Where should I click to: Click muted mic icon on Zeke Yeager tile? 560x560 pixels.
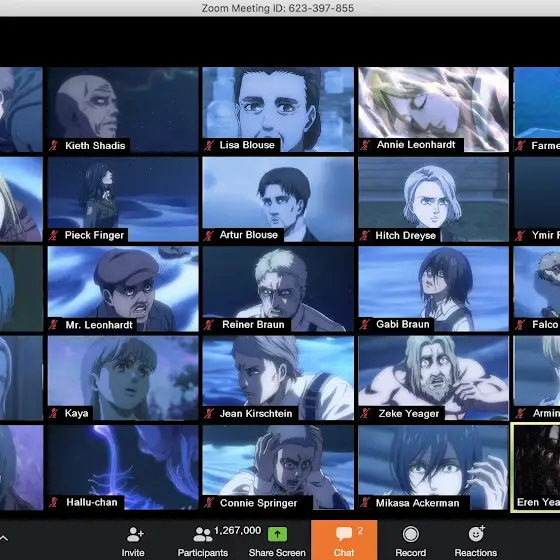tap(365, 414)
